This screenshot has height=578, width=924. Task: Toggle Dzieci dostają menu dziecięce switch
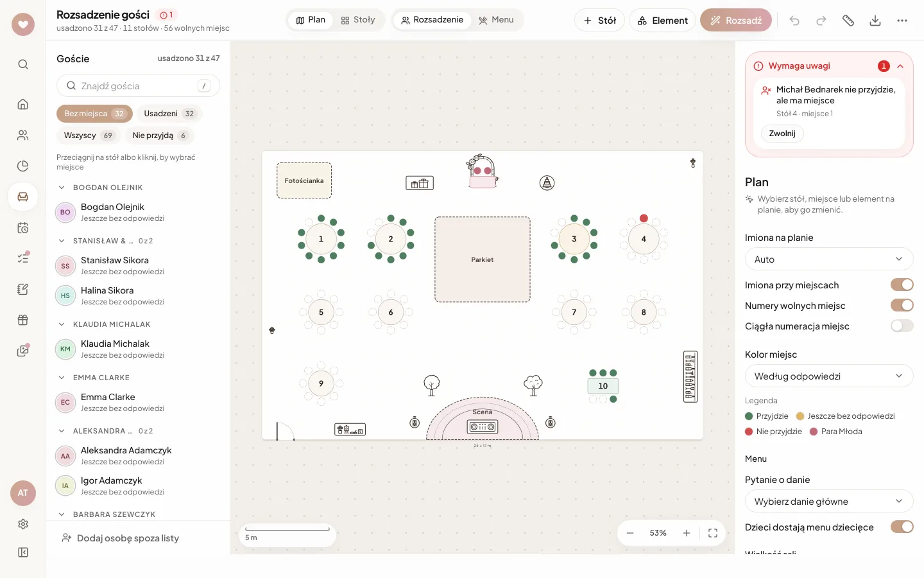point(902,527)
